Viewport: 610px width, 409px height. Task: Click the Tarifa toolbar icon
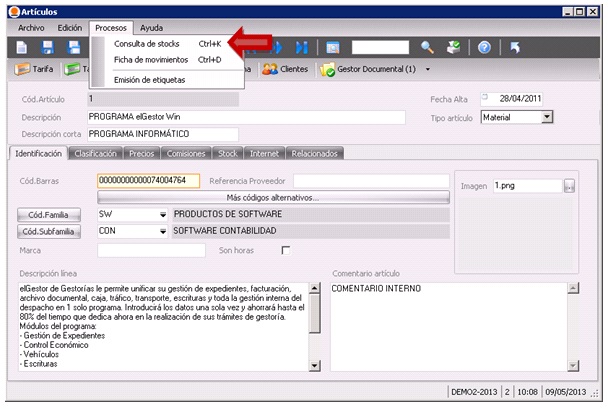34,70
